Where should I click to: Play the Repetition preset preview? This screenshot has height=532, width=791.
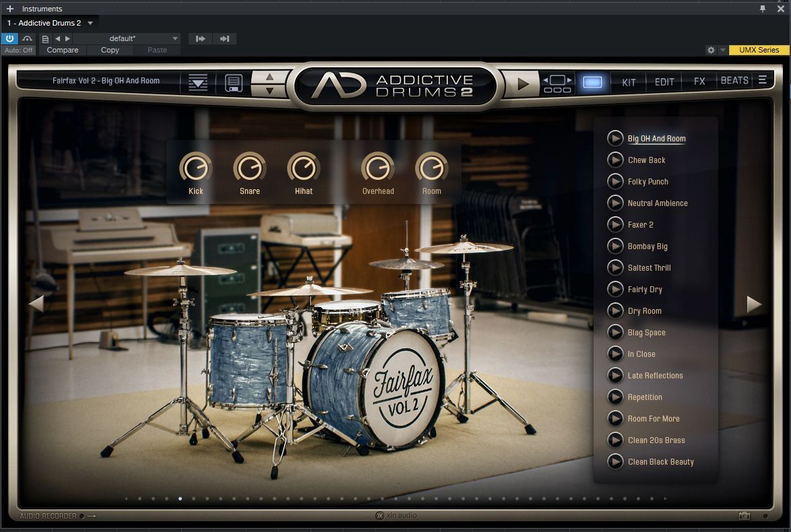[x=615, y=397]
